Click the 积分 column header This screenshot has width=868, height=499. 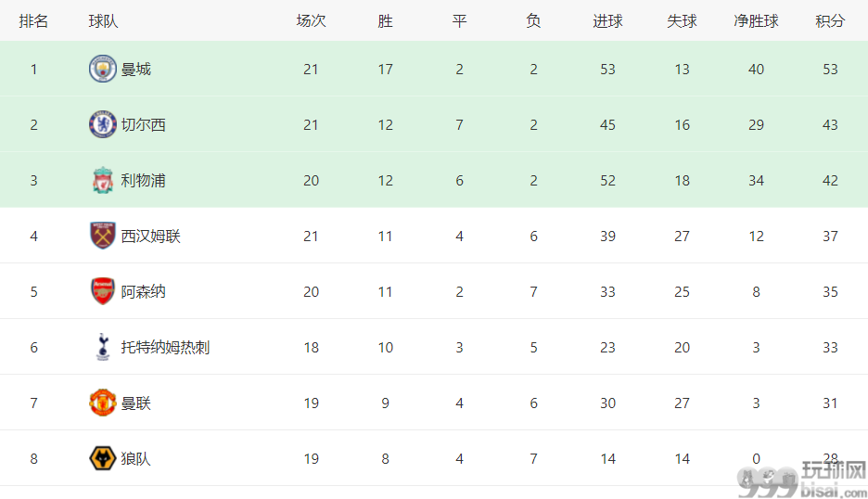click(x=830, y=21)
